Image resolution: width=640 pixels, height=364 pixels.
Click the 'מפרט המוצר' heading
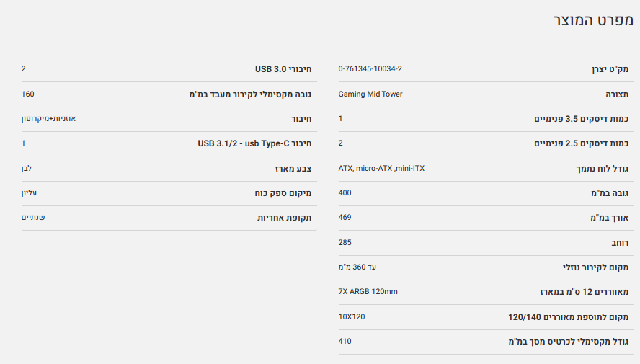click(592, 20)
